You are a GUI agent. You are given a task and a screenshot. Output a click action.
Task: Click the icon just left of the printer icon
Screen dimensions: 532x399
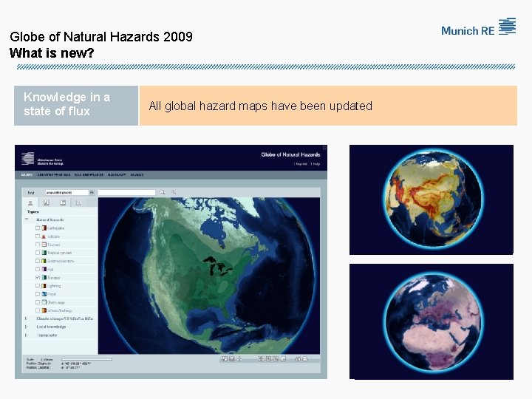[x=298, y=358]
